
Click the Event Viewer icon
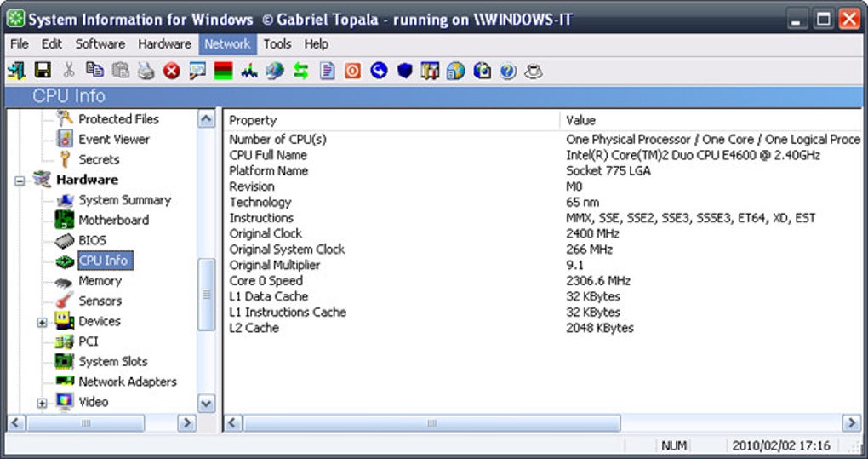pyautogui.click(x=65, y=139)
